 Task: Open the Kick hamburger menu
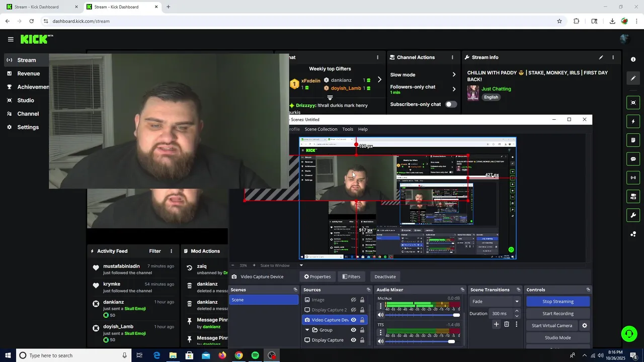tap(11, 39)
